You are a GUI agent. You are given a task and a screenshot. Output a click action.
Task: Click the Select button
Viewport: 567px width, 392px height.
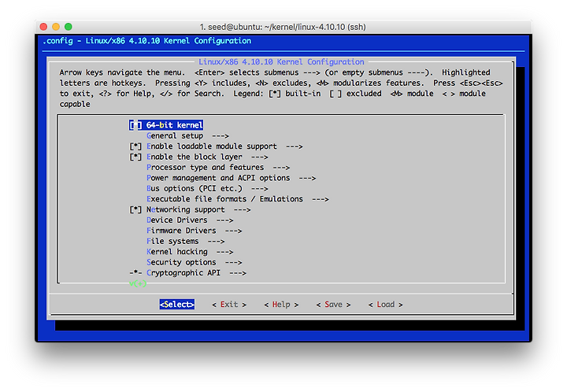[x=177, y=304]
